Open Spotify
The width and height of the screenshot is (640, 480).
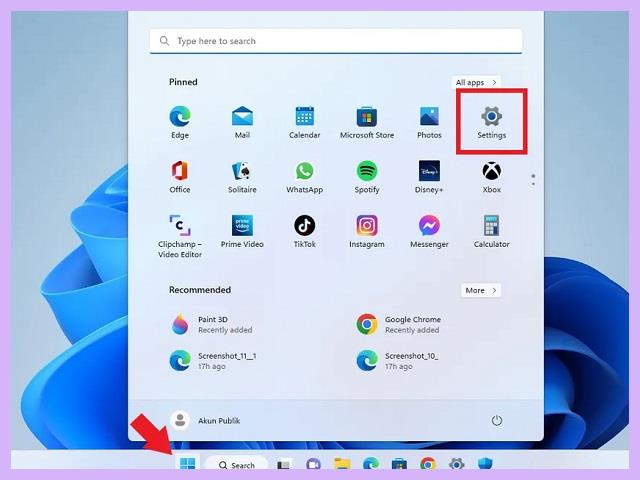point(367,177)
